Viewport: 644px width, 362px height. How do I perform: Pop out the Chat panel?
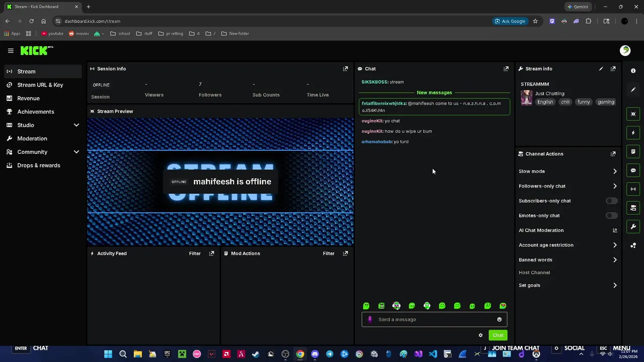click(x=506, y=69)
